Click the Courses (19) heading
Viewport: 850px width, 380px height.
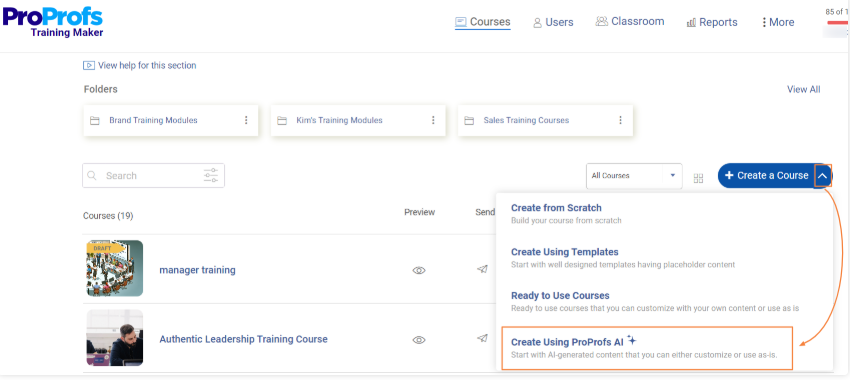(x=108, y=216)
